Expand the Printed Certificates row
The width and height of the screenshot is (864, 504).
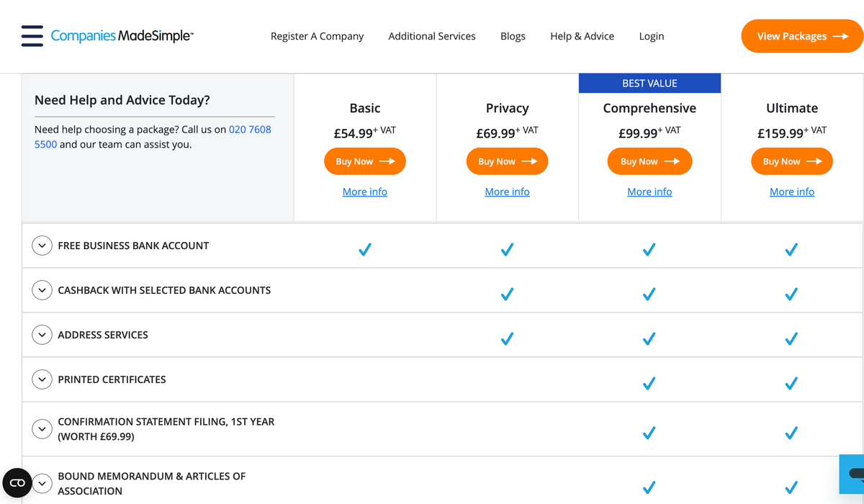tap(42, 379)
